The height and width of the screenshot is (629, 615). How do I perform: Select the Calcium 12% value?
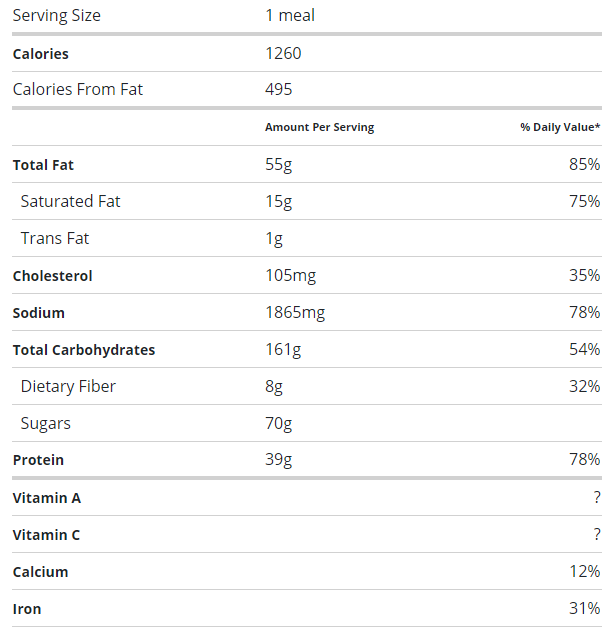pos(584,572)
